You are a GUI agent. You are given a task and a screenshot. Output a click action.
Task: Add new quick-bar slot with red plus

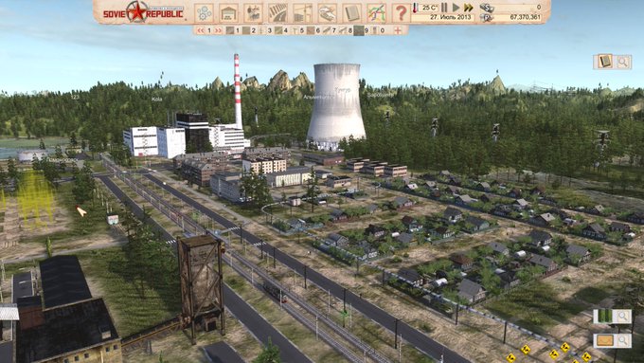coord(398,30)
